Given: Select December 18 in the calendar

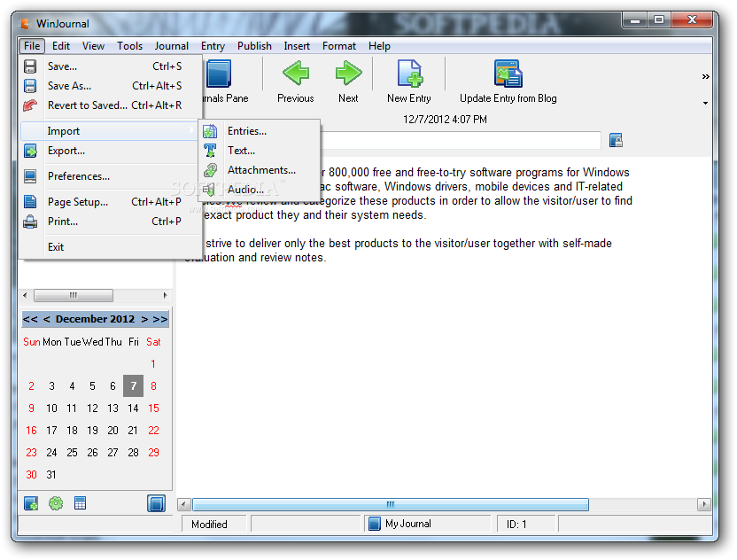Looking at the screenshot, I should (72, 431).
